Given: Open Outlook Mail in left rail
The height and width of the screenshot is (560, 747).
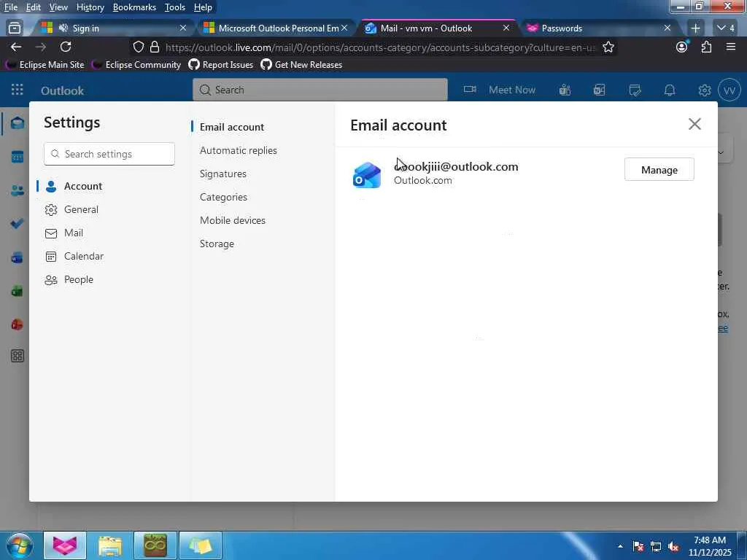Looking at the screenshot, I should click(x=18, y=123).
